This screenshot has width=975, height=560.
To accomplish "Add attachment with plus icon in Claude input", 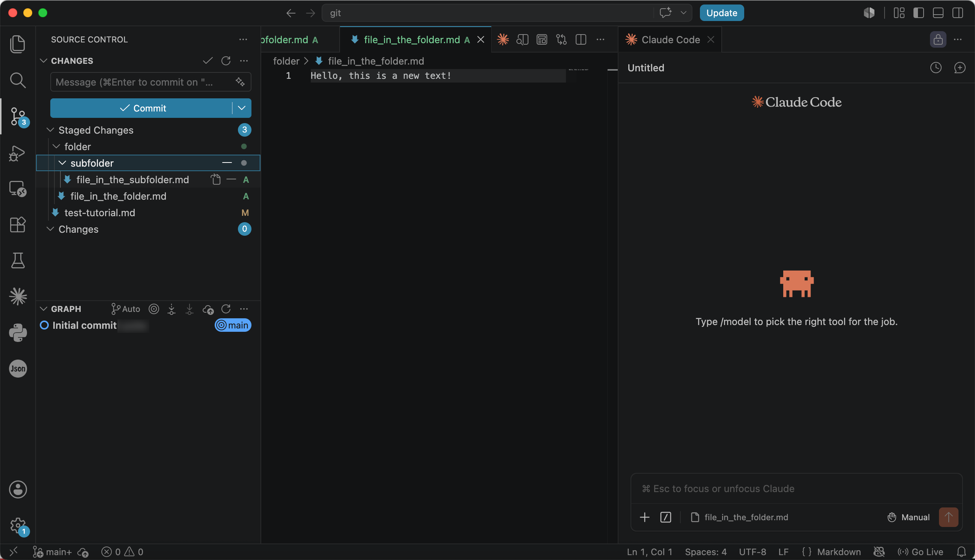I will pos(644,517).
